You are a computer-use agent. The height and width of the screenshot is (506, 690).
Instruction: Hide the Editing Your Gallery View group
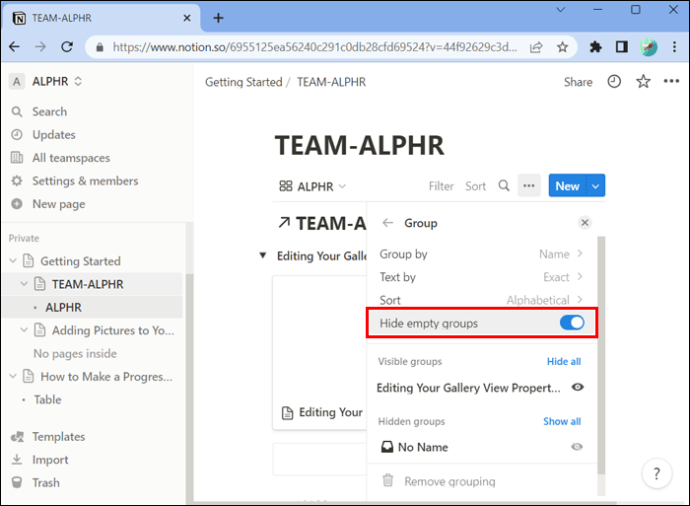tap(577, 387)
